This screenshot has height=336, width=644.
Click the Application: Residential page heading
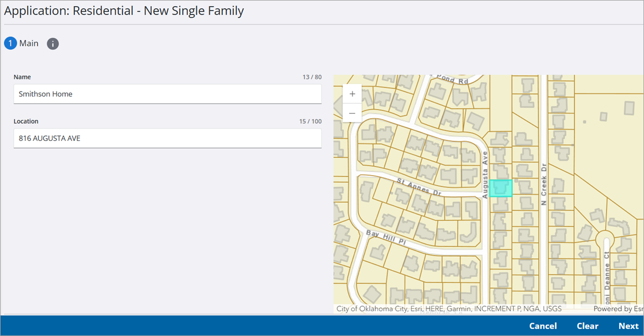(x=124, y=11)
